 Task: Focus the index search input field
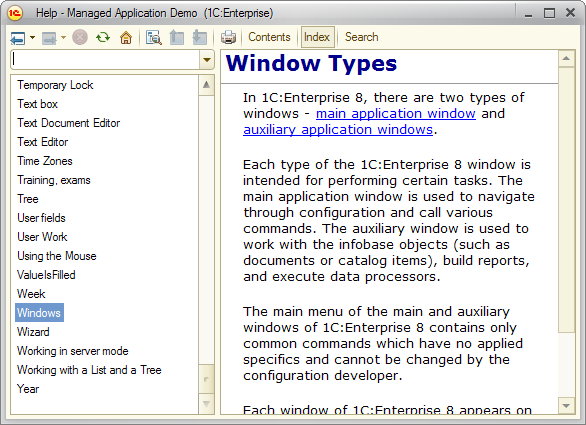click(x=106, y=60)
